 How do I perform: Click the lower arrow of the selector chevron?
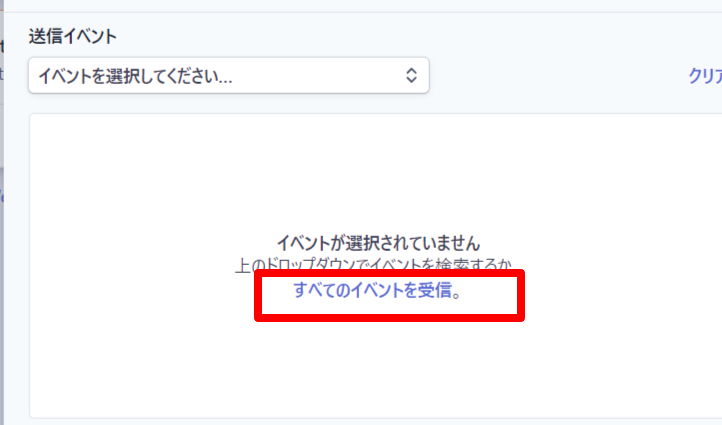click(x=411, y=81)
